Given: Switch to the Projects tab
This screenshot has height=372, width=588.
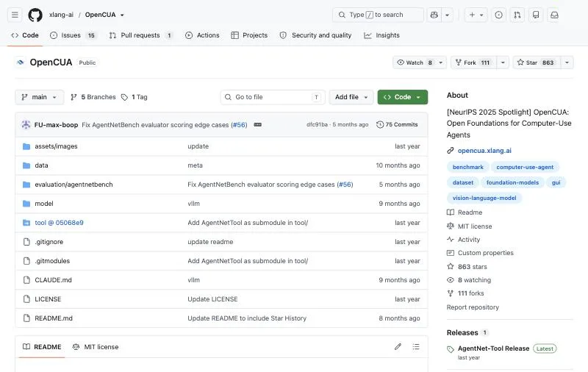Looking at the screenshot, I should tap(249, 35).
